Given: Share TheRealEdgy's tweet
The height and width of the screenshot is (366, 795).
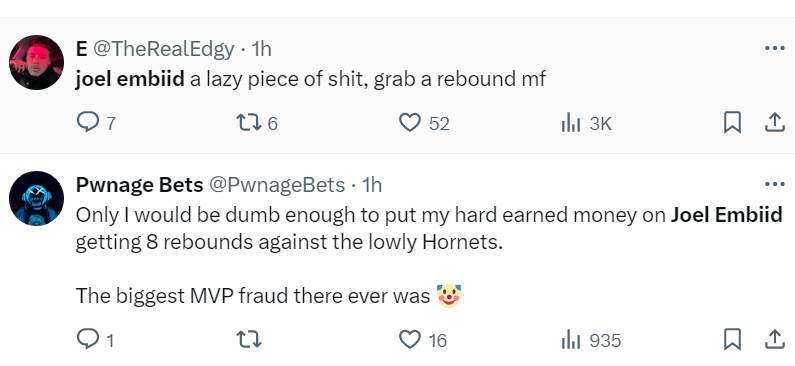Looking at the screenshot, I should click(774, 123).
